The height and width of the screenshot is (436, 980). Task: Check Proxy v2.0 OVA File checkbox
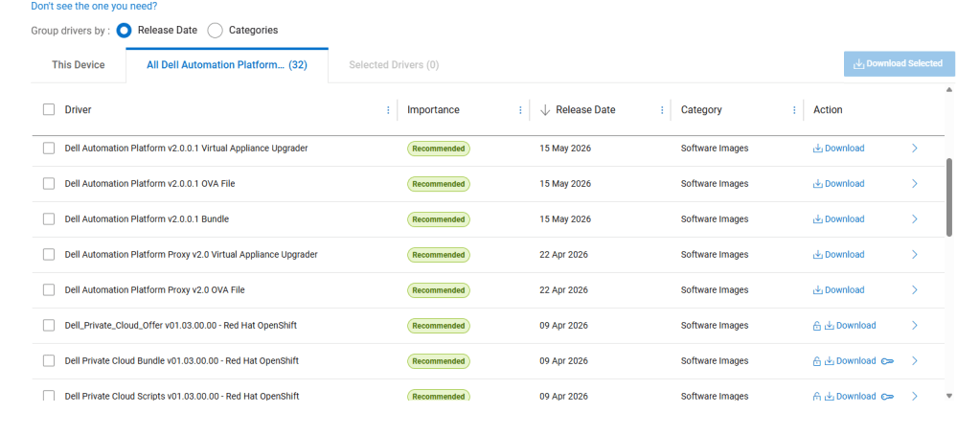point(49,289)
